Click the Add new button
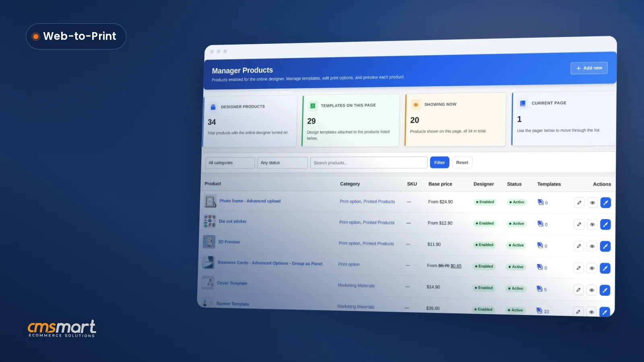 coord(589,68)
